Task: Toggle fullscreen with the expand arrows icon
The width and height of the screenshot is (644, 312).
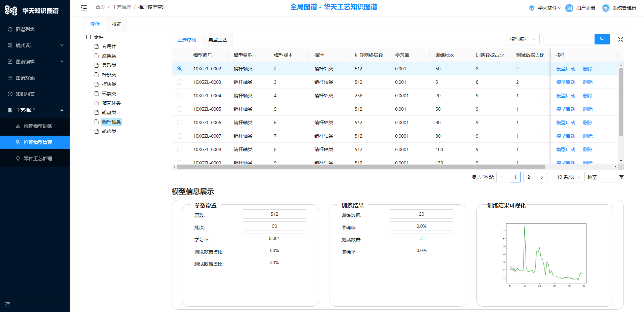Action: pos(620,39)
